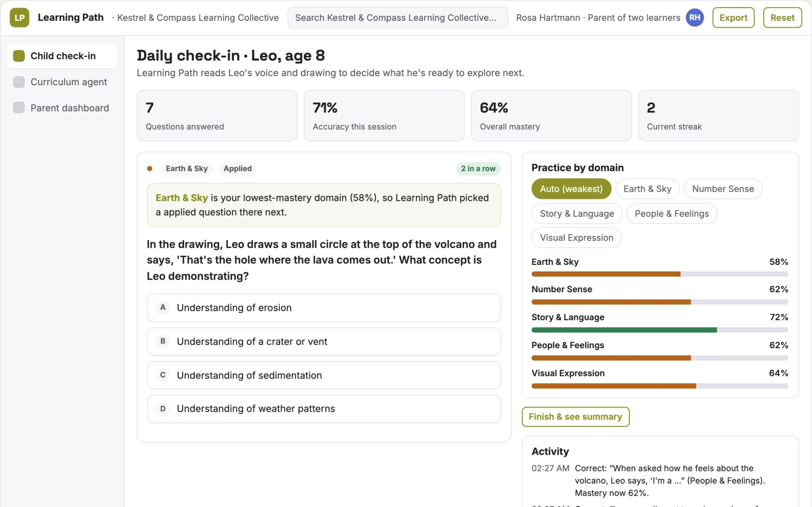Click the Current streak stat card
The image size is (812, 507).
point(718,116)
